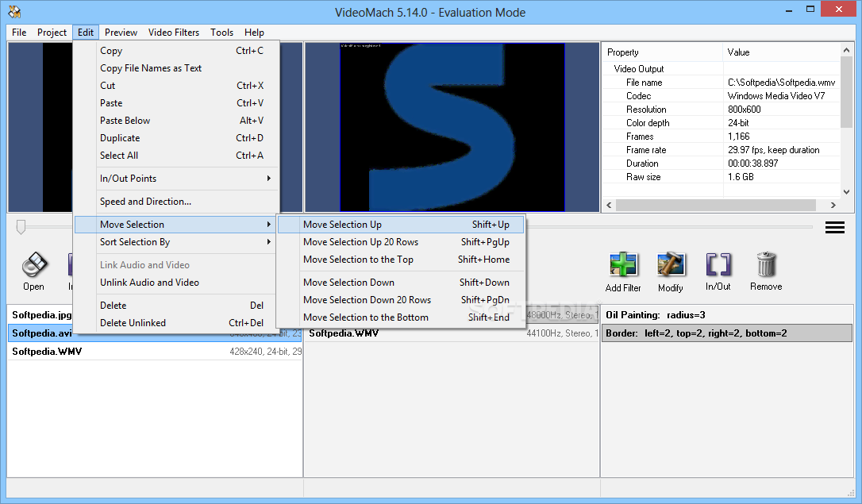862x504 pixels.
Task: Select the Oil Painting filter row
Action: (x=727, y=315)
